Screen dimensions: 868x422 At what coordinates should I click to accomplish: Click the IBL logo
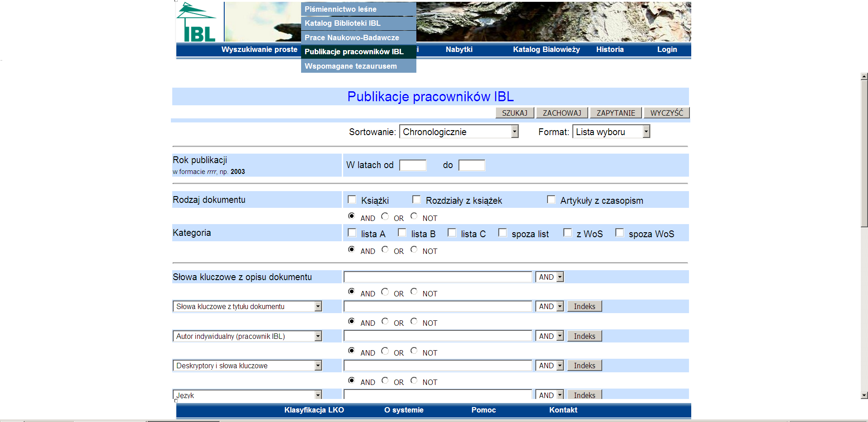click(196, 22)
